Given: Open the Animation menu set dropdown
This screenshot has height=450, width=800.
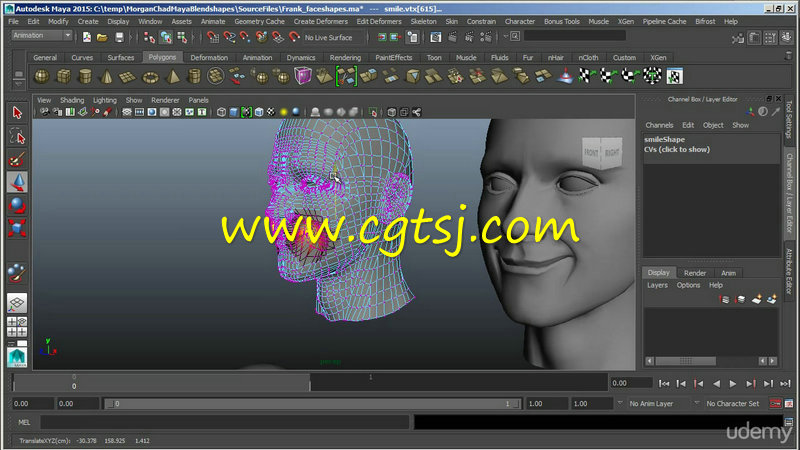Looking at the screenshot, I should [42, 35].
